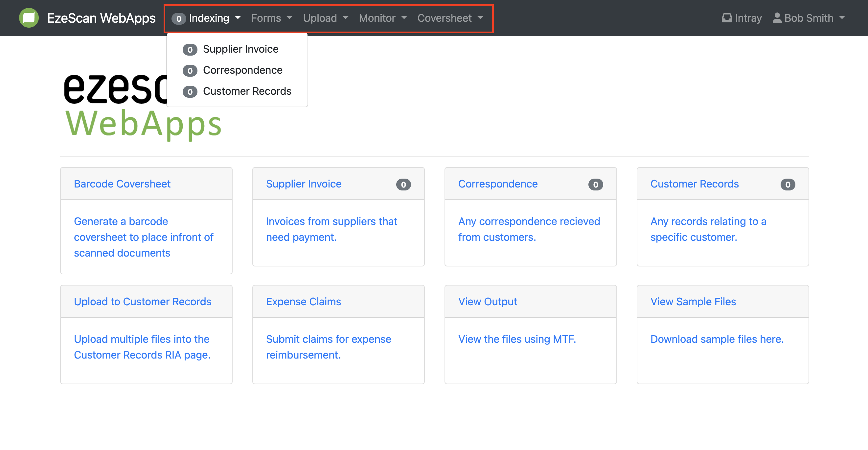Click the green EzeScan logo icon
Screen dimensions: 868x450
point(29,18)
